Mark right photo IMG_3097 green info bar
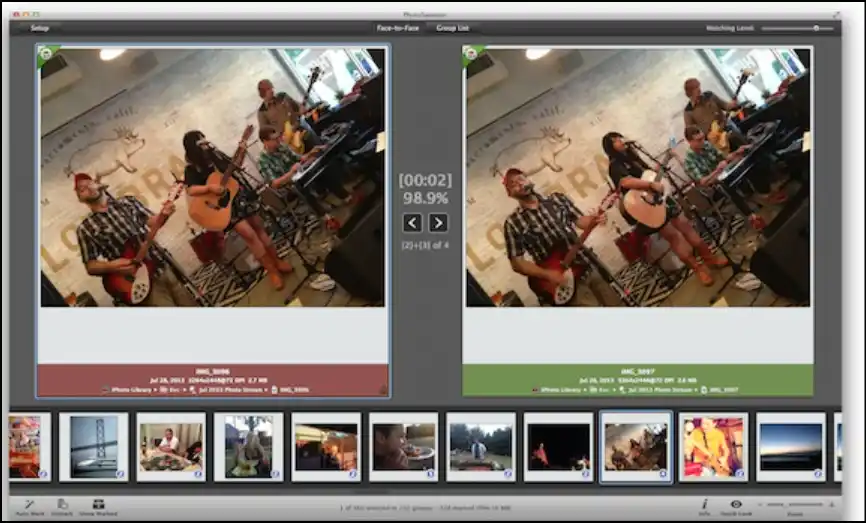This screenshot has height=523, width=866. tap(637, 381)
